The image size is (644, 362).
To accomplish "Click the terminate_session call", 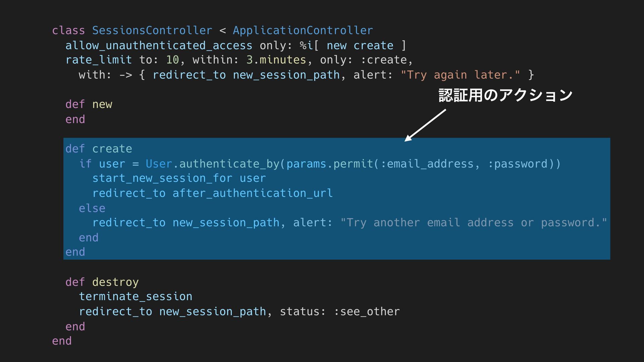I will (x=136, y=297).
